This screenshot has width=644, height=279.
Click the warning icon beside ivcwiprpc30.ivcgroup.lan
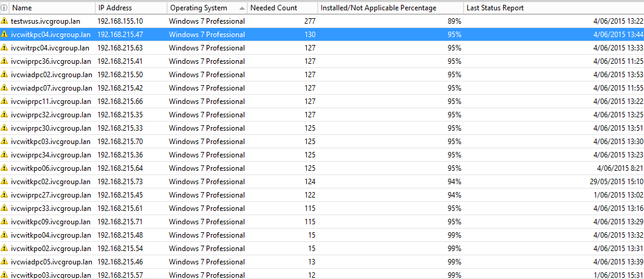click(5, 128)
